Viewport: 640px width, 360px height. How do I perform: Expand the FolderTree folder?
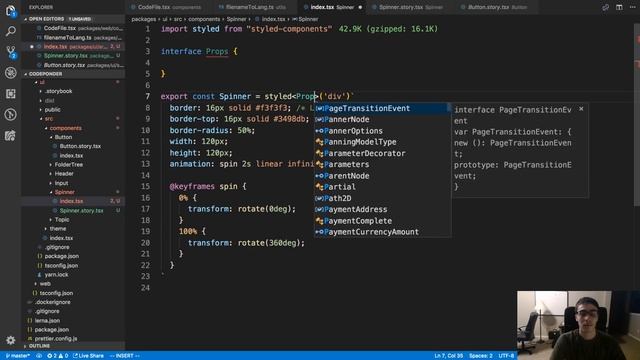tap(73, 164)
